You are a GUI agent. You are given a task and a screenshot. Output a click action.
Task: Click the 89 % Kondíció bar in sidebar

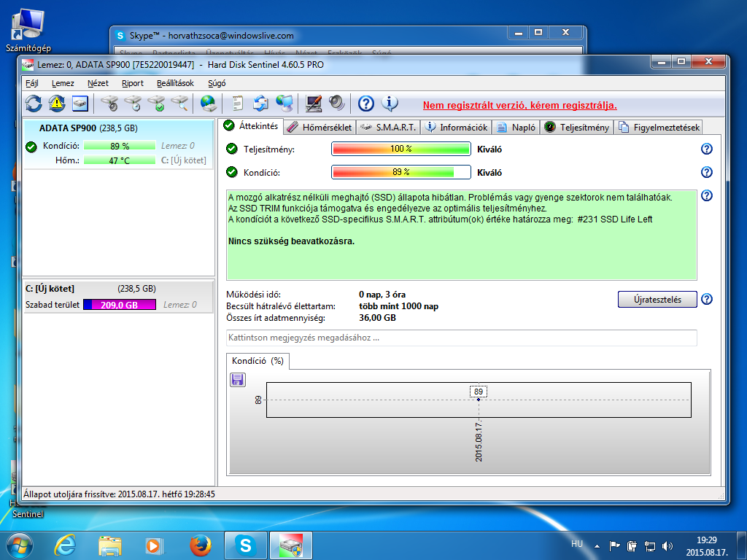pos(120,146)
